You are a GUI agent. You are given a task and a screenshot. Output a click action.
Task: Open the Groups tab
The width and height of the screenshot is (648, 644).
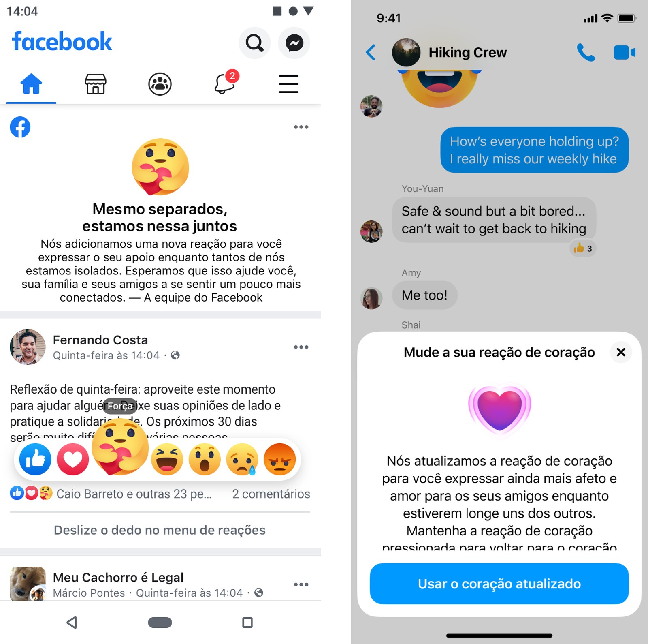[160, 84]
